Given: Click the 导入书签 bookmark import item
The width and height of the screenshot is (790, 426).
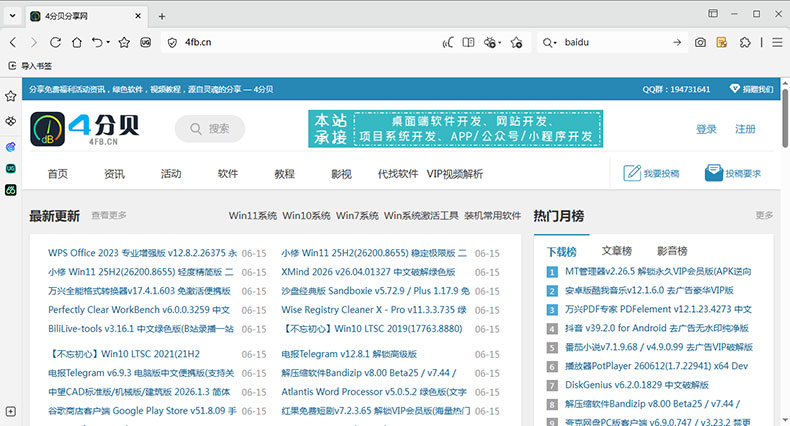Looking at the screenshot, I should 30,66.
